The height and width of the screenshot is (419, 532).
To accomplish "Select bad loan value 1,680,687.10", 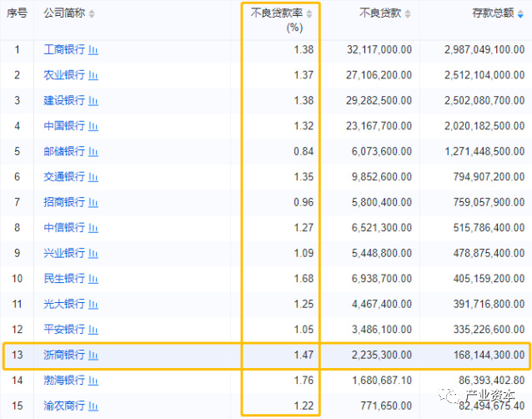I will point(382,381).
